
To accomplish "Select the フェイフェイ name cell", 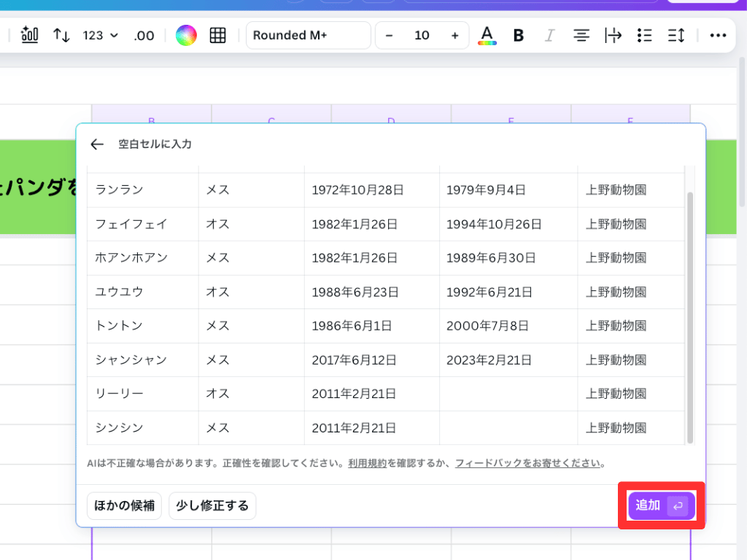I will pos(143,224).
